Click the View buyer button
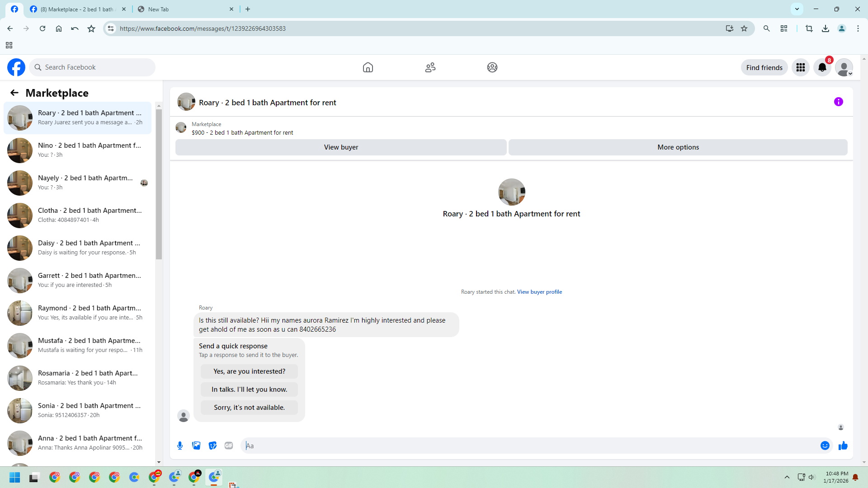 point(341,147)
